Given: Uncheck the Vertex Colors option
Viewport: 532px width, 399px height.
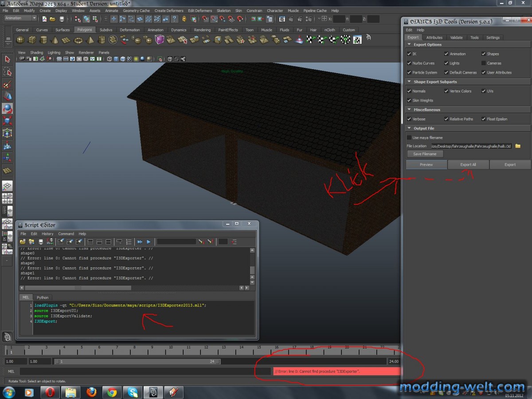Looking at the screenshot, I should point(446,91).
